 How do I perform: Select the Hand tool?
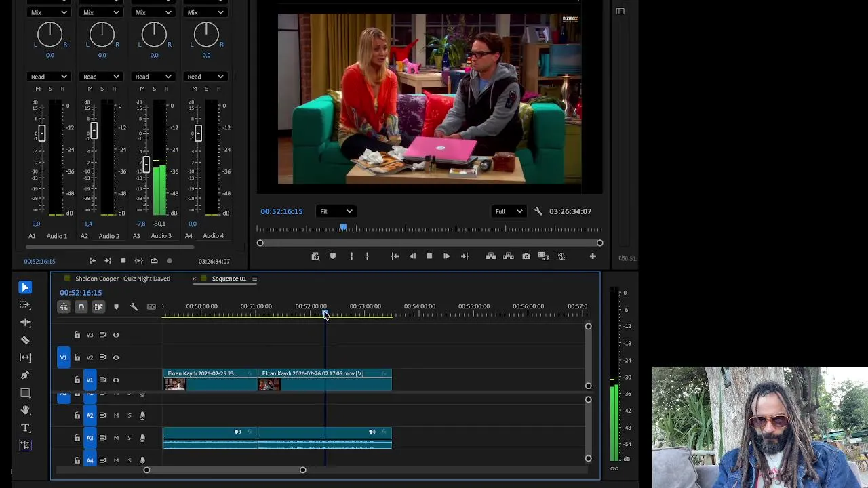25,410
